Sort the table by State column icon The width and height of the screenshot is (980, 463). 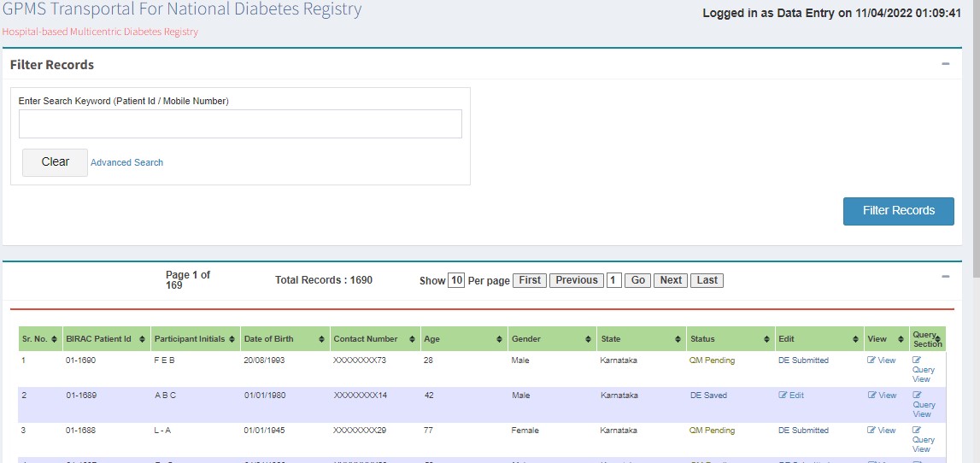coord(678,340)
